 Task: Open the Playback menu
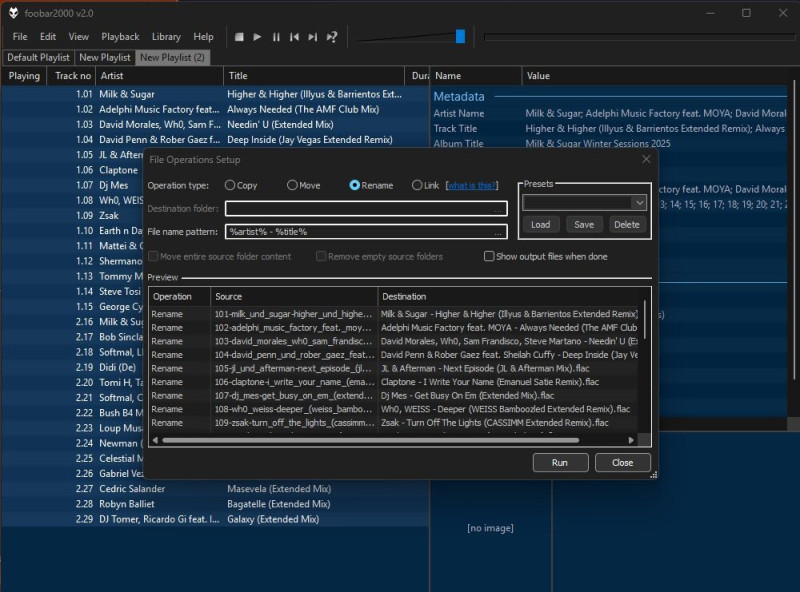click(x=120, y=37)
